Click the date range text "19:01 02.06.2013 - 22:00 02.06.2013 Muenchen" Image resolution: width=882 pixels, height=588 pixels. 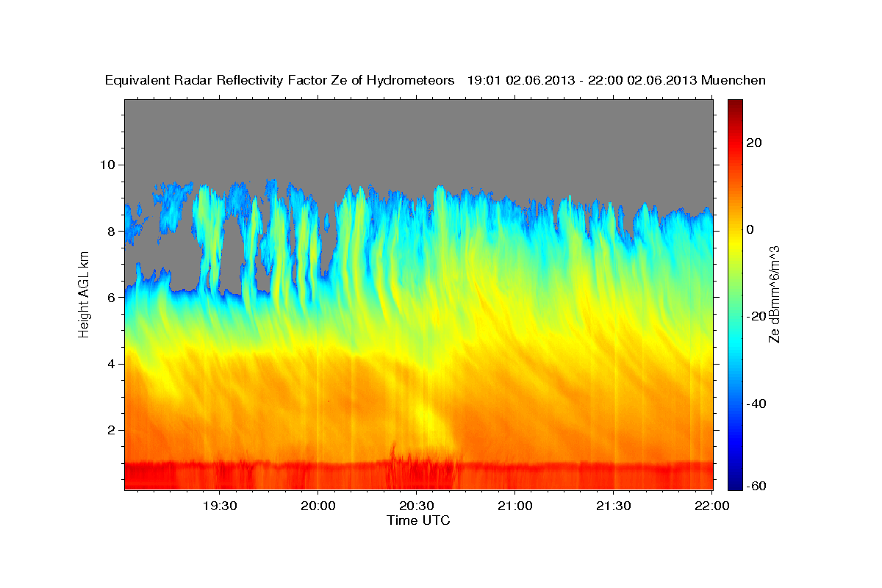(x=617, y=81)
